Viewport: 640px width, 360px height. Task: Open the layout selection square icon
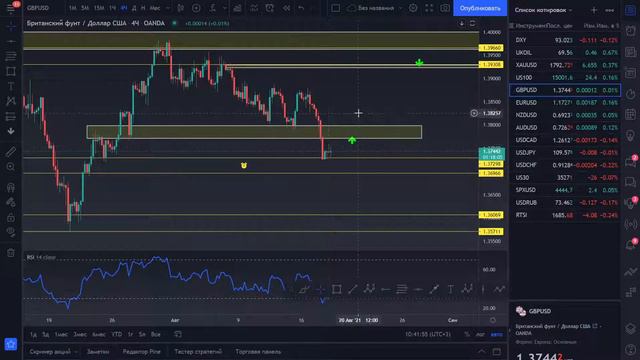[x=336, y=8]
